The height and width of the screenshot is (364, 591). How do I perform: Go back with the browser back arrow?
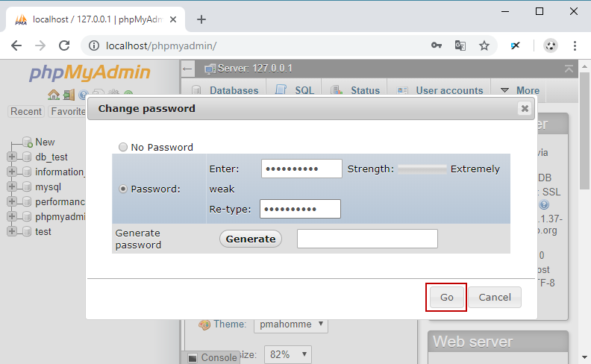pos(16,45)
